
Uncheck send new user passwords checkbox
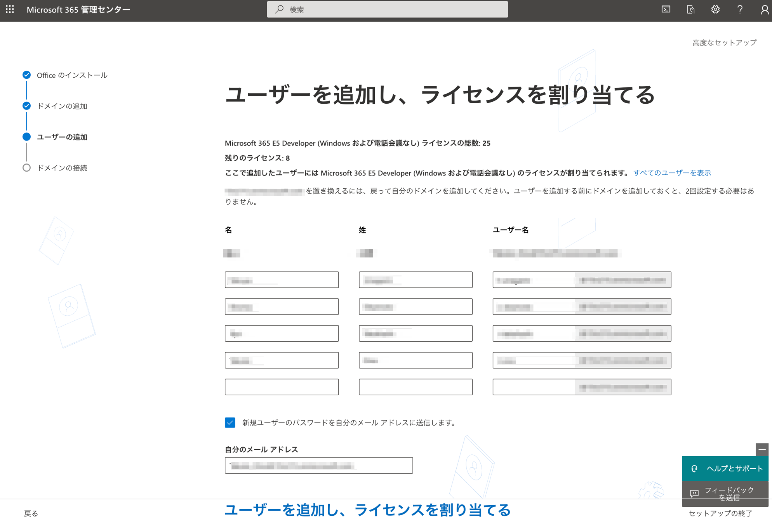click(230, 422)
